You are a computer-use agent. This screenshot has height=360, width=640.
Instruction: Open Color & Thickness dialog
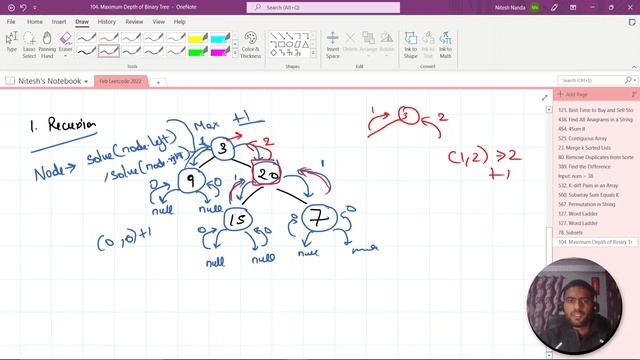250,45
